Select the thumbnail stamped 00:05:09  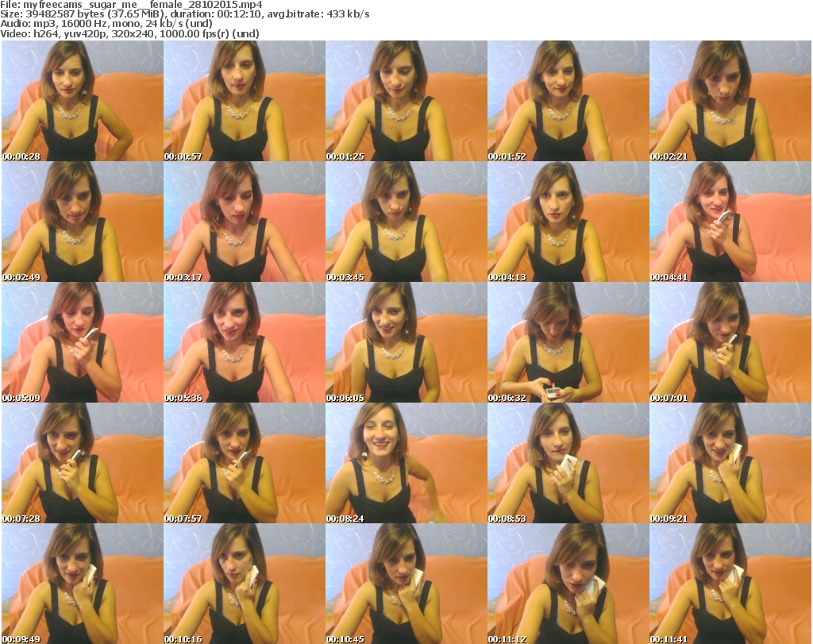[83, 343]
